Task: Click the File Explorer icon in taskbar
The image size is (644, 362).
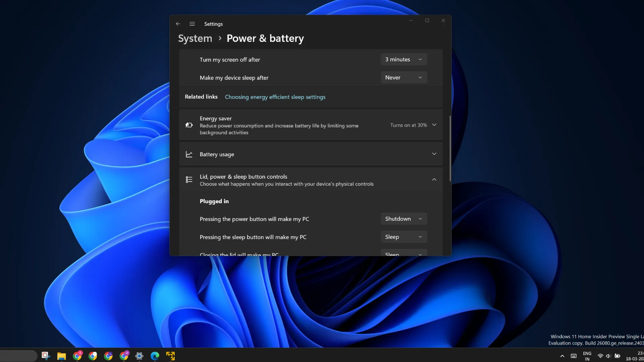Action: click(x=61, y=355)
